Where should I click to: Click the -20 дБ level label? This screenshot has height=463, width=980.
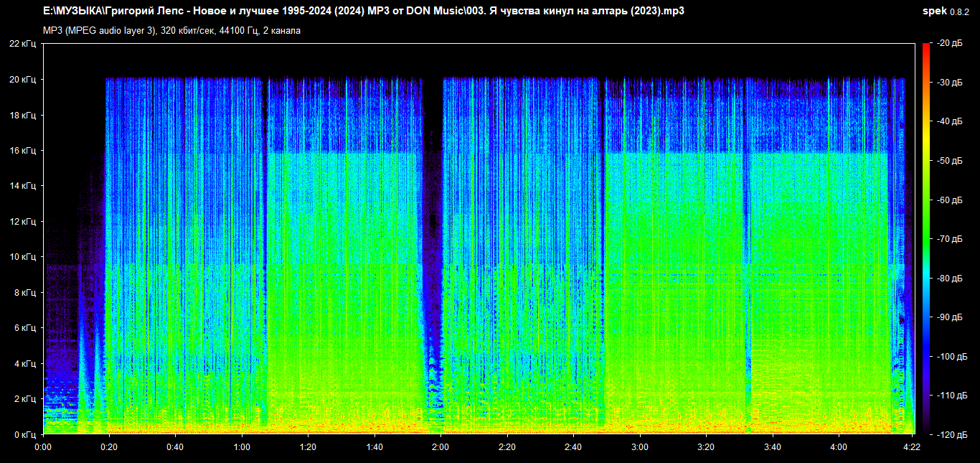950,44
